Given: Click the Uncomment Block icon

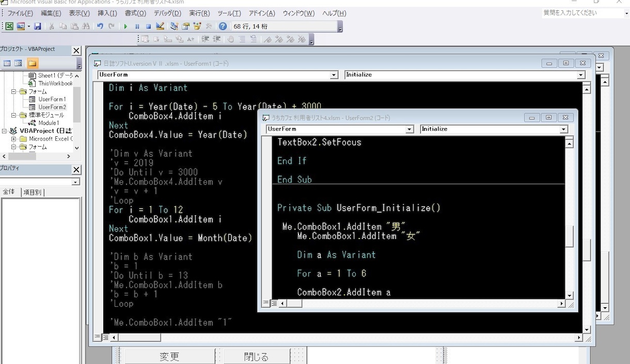Looking at the screenshot, I should click(253, 39).
